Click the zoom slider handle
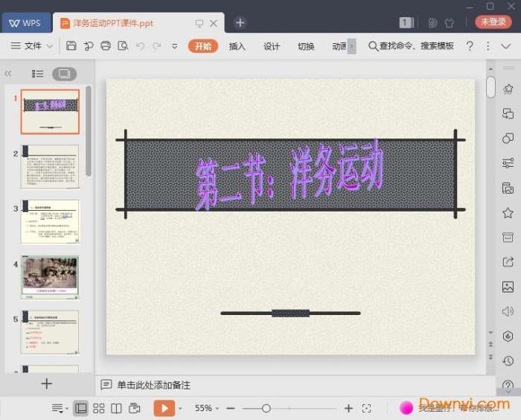This screenshot has height=420, width=521. [266, 408]
